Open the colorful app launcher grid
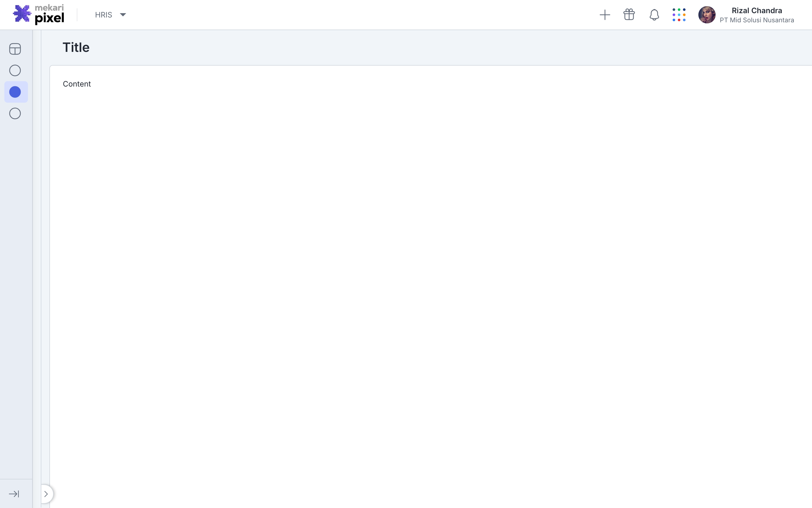Screen dimensions: 812x508 coord(679,15)
